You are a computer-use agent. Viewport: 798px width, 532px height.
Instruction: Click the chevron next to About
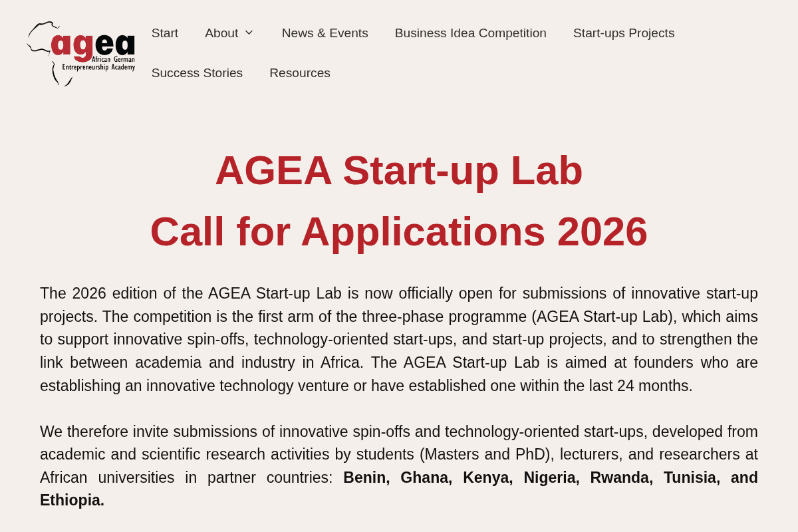[x=250, y=33]
